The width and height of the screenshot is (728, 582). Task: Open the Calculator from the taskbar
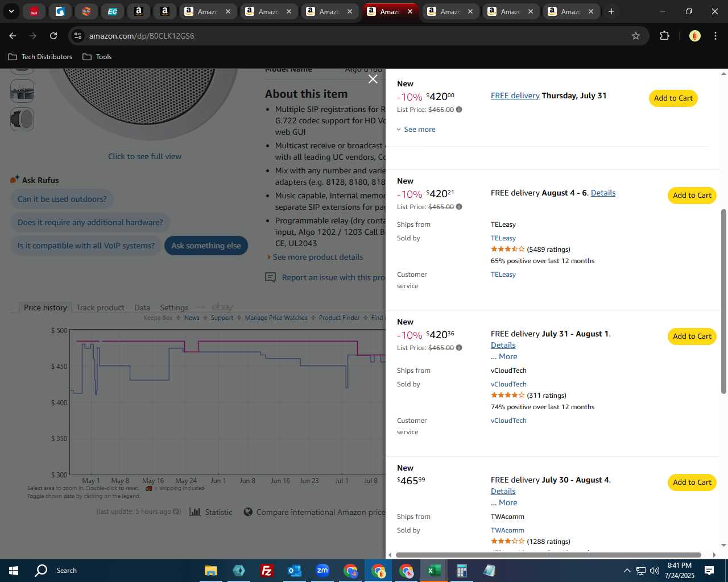(x=461, y=571)
